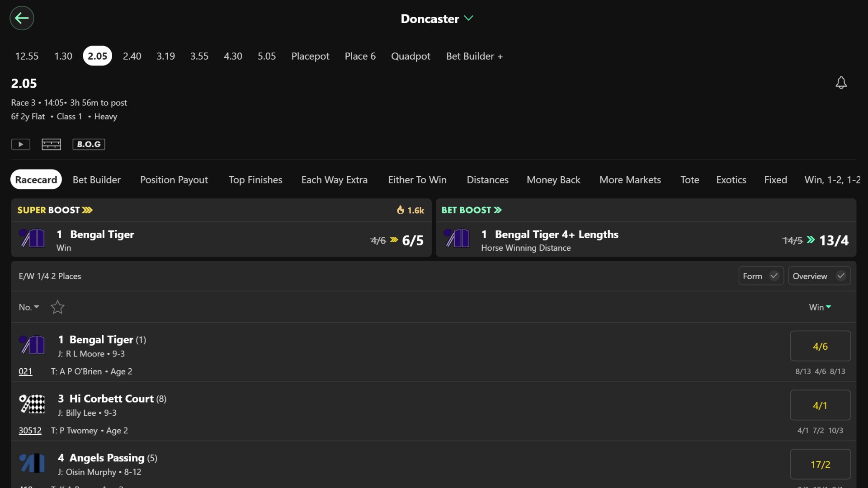Open the Position Payout tab
This screenshot has height=488, width=868.
point(174,180)
